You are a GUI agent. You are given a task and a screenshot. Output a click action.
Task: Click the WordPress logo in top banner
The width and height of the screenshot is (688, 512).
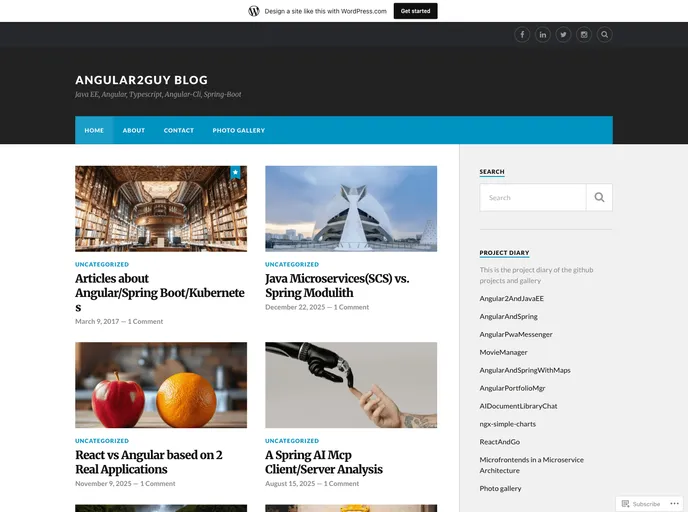[254, 11]
